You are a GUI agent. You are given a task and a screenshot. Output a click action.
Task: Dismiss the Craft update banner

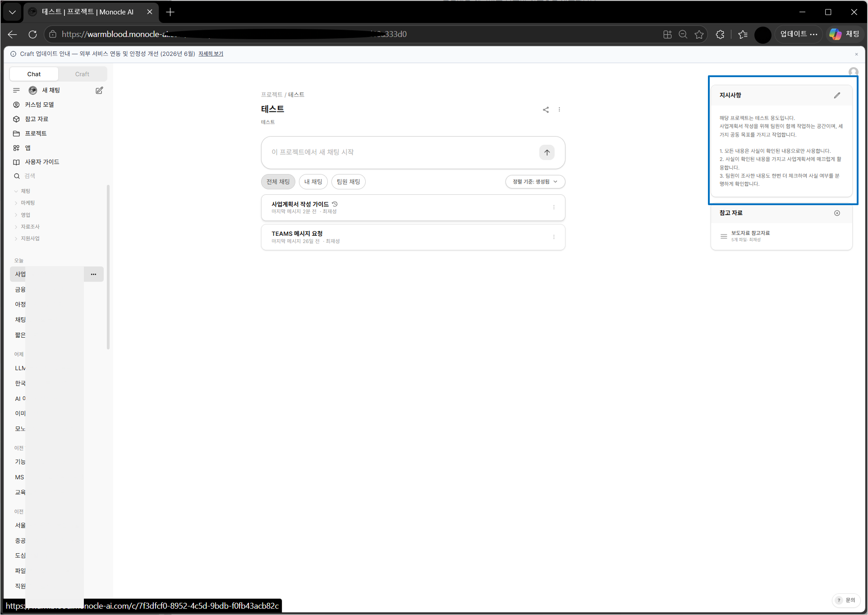tap(856, 54)
